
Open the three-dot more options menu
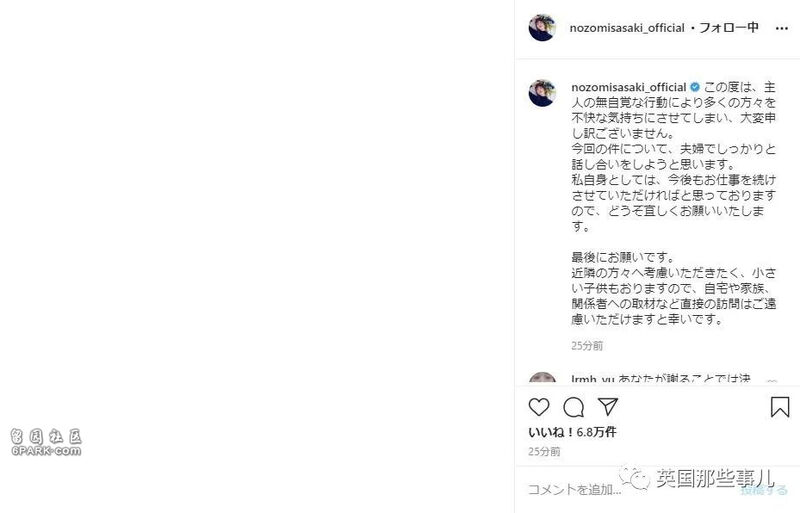pos(782,29)
